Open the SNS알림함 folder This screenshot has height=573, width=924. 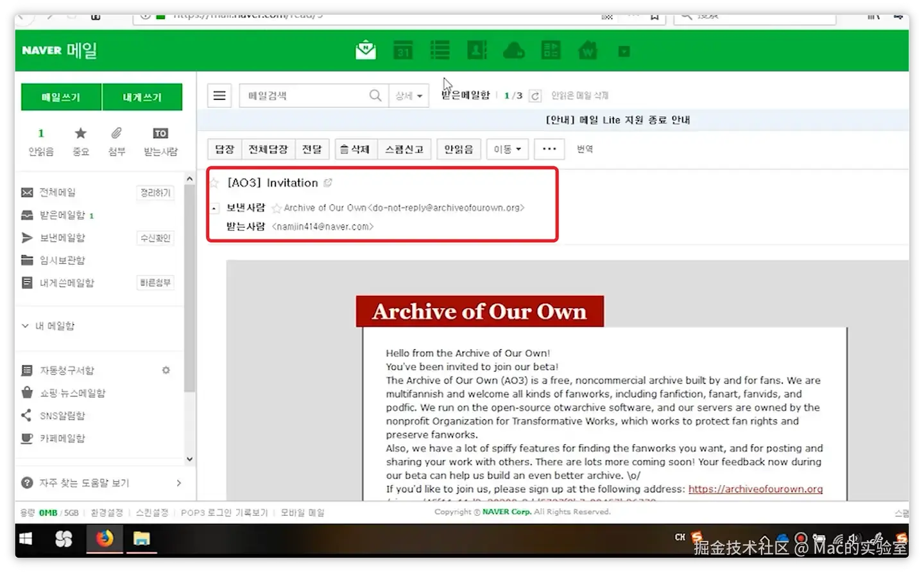pyautogui.click(x=62, y=416)
